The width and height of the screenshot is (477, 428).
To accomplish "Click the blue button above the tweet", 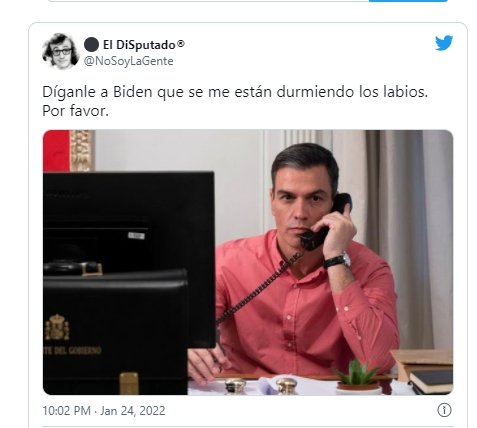I will click(x=408, y=1).
